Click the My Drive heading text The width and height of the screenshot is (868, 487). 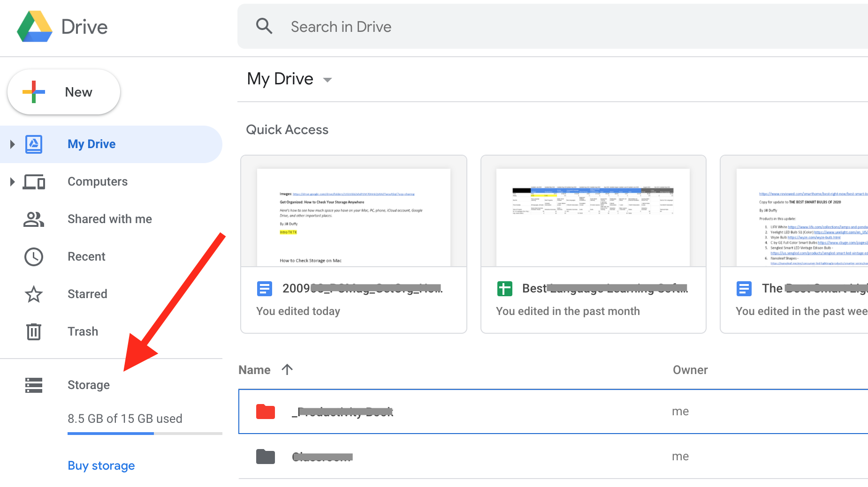(280, 79)
